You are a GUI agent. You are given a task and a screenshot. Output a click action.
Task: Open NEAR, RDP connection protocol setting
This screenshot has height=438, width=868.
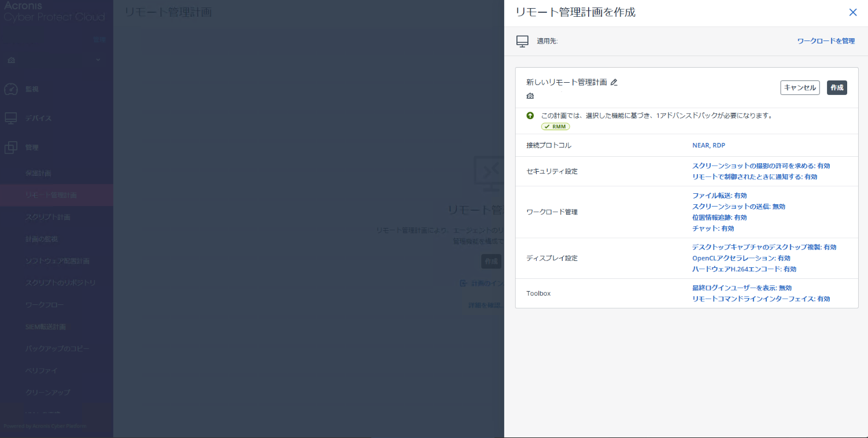(x=708, y=145)
